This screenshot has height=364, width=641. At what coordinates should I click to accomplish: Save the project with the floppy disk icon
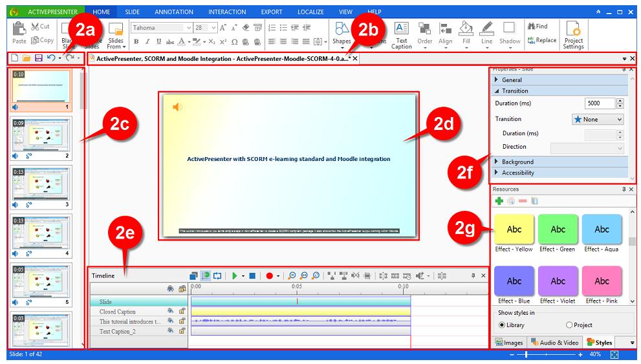[x=38, y=58]
